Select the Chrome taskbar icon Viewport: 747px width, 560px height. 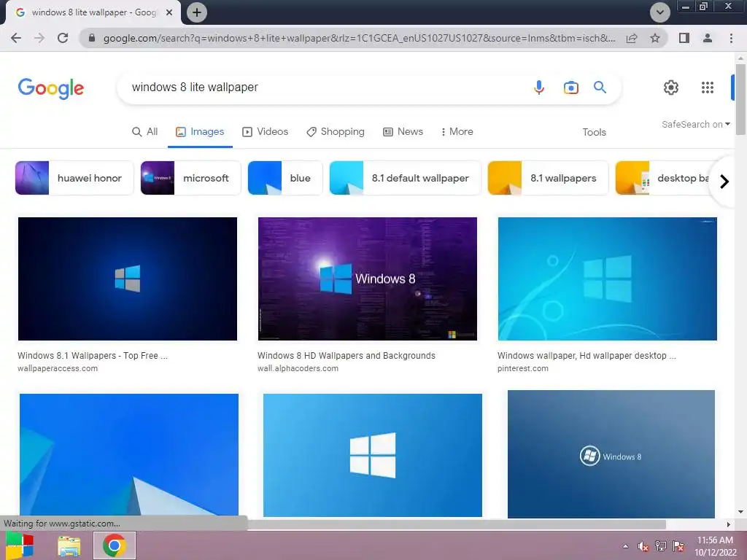coord(115,545)
